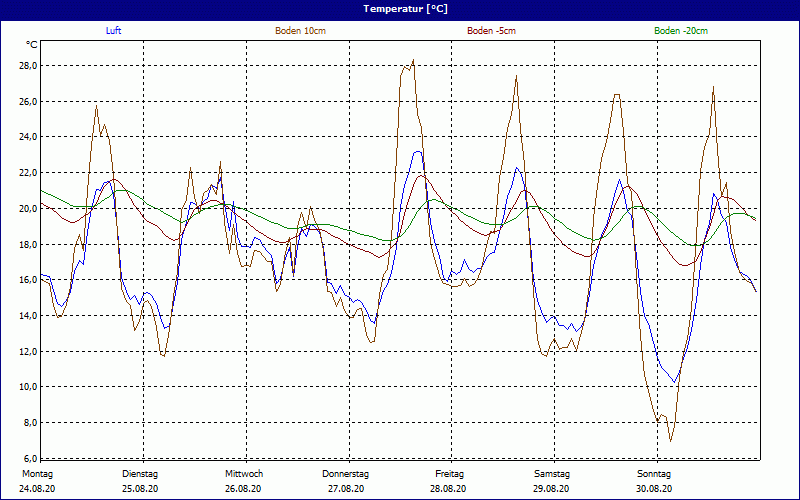Click the 28,0 y-axis value
The width and height of the screenshot is (800, 500).
[x=29, y=66]
